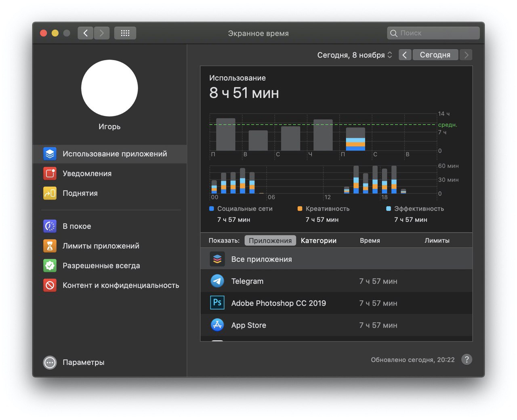Go to next day arrow
This screenshot has width=517, height=420.
click(x=466, y=55)
